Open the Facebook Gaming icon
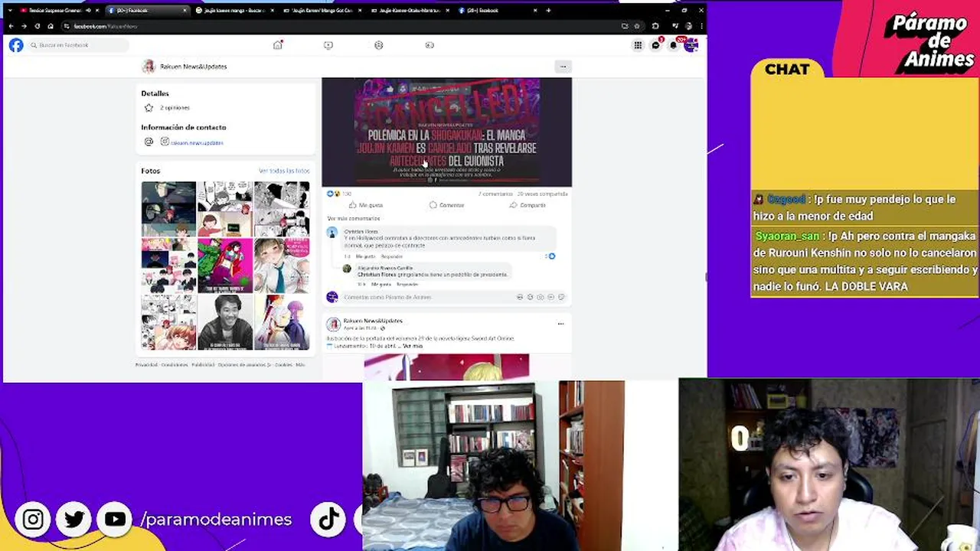Screen dimensions: 980x551 pyautogui.click(x=430, y=45)
